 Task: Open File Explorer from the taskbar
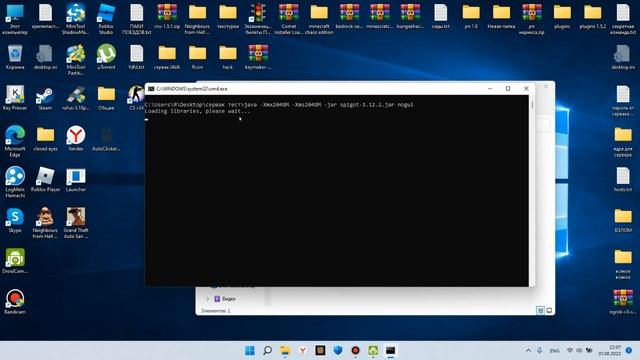pyautogui.click(x=285, y=350)
